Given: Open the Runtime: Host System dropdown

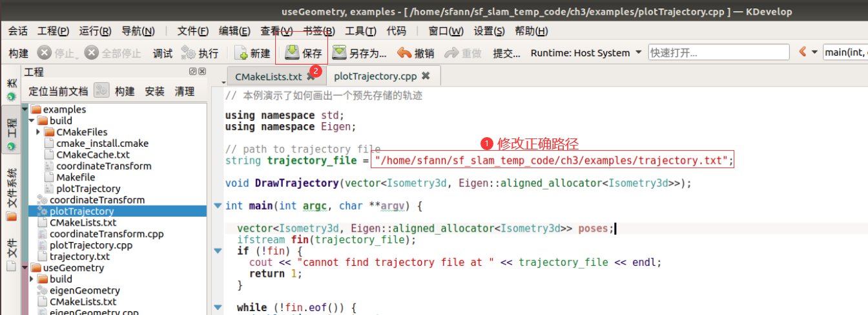Looking at the screenshot, I should (586, 53).
